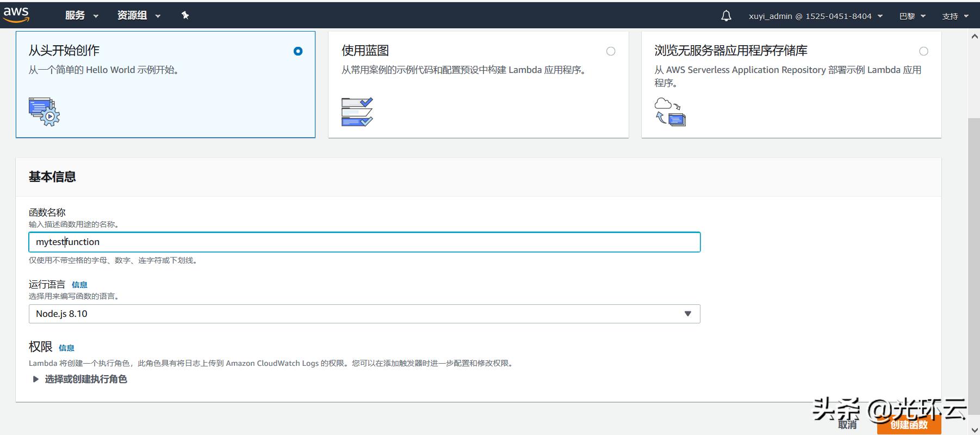The width and height of the screenshot is (980, 435).
Task: Open the 支持 support dropdown
Action: click(956, 16)
